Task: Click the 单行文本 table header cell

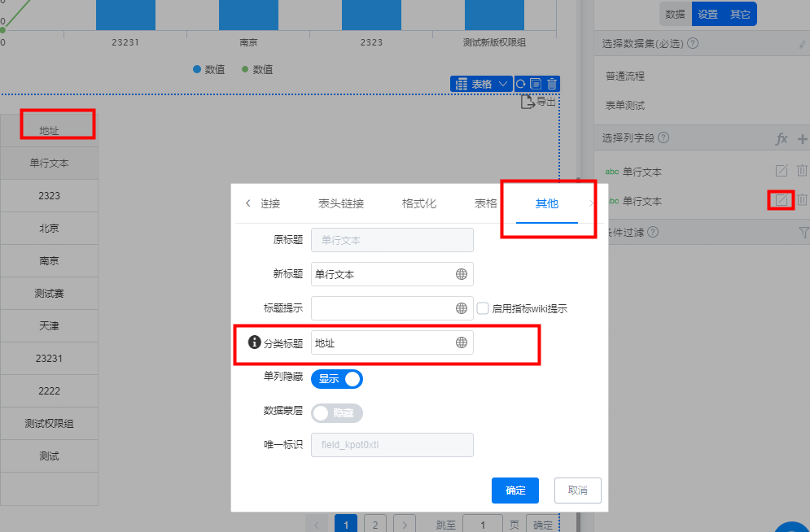Action: (49, 163)
